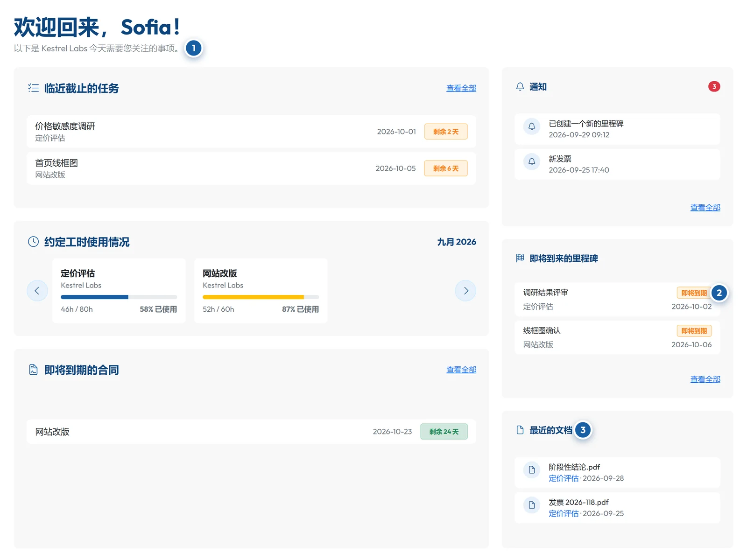
Task: Open document 发票 2026-118.pdf
Action: pos(617,508)
